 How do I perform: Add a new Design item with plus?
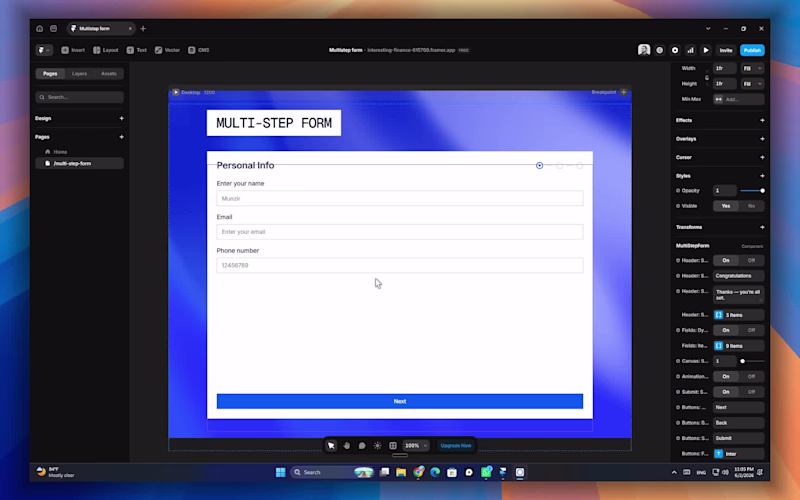click(x=121, y=118)
